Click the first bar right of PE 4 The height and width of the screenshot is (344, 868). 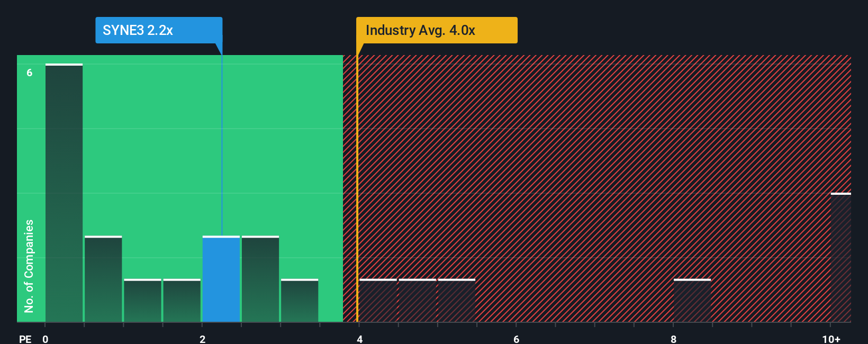tap(378, 301)
